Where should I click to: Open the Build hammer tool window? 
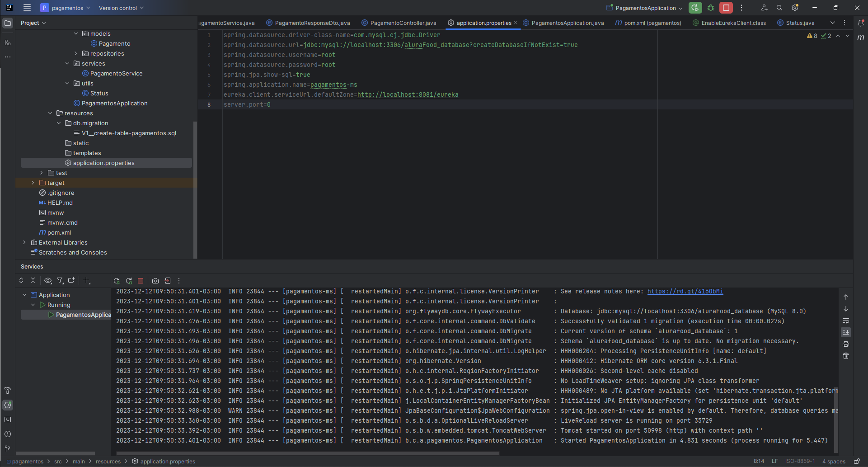(8, 391)
